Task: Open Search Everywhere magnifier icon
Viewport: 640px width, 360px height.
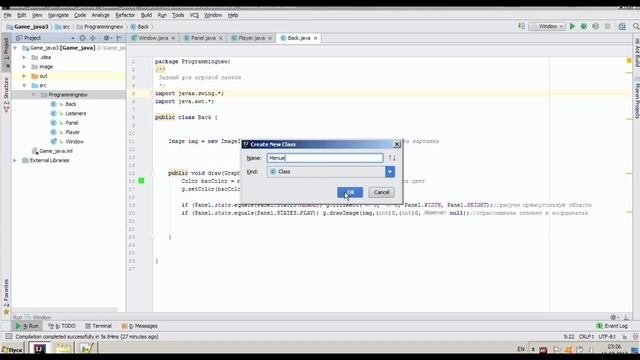Action: coord(636,27)
